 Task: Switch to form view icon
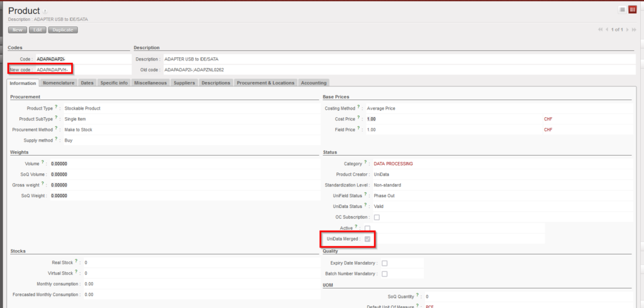click(x=633, y=9)
